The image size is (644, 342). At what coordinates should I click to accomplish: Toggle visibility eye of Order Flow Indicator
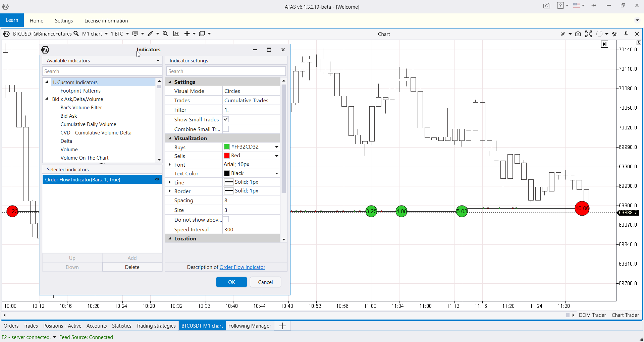(157, 179)
